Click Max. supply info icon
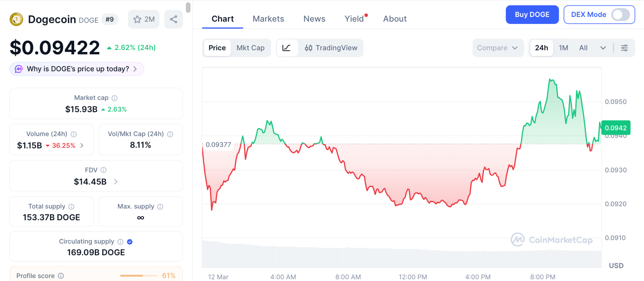The height and width of the screenshot is (281, 644). [x=160, y=207]
